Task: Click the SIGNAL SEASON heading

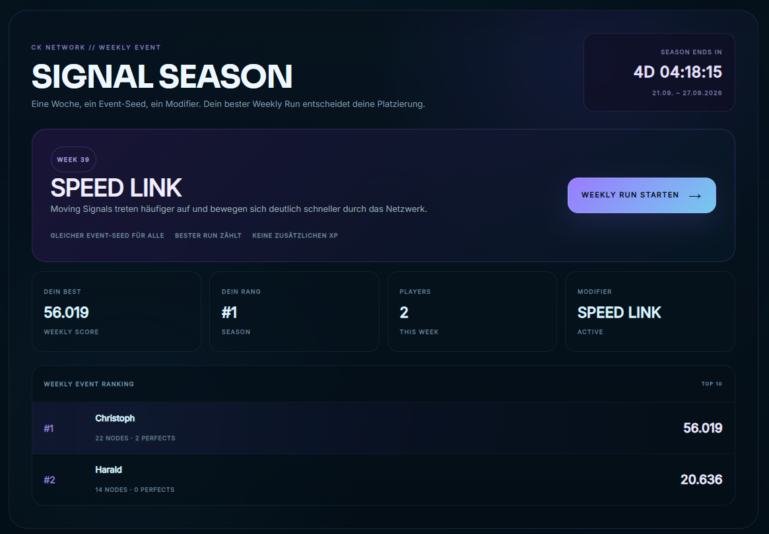Action: pos(162,76)
